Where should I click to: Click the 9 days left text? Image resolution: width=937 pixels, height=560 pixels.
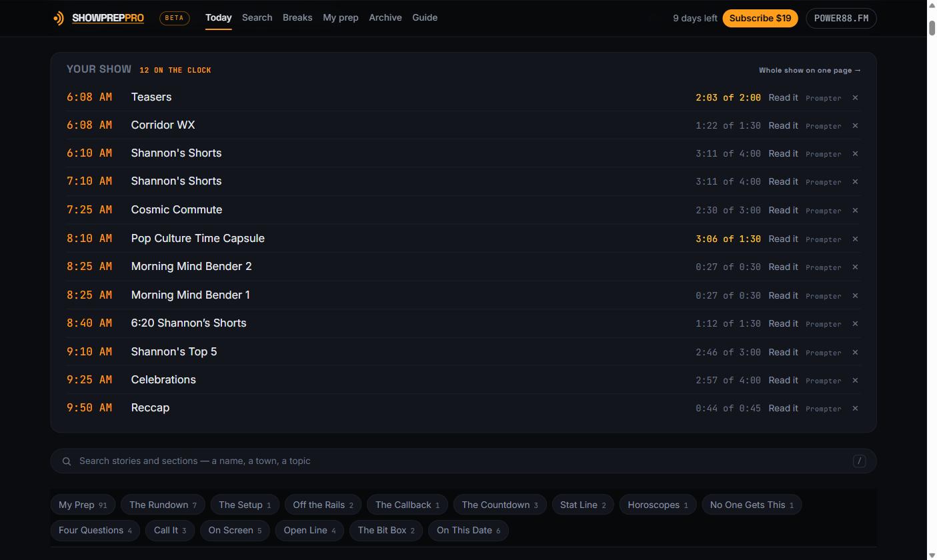[695, 18]
